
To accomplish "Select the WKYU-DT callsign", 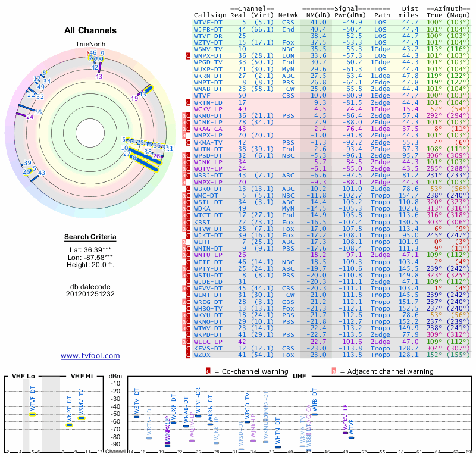I will (208, 315).
